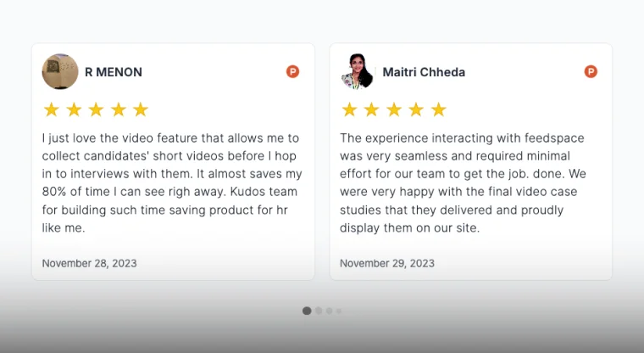The height and width of the screenshot is (353, 644).
Task: Select the fifth star in Maitri Chheda's rating
Action: tap(438, 109)
